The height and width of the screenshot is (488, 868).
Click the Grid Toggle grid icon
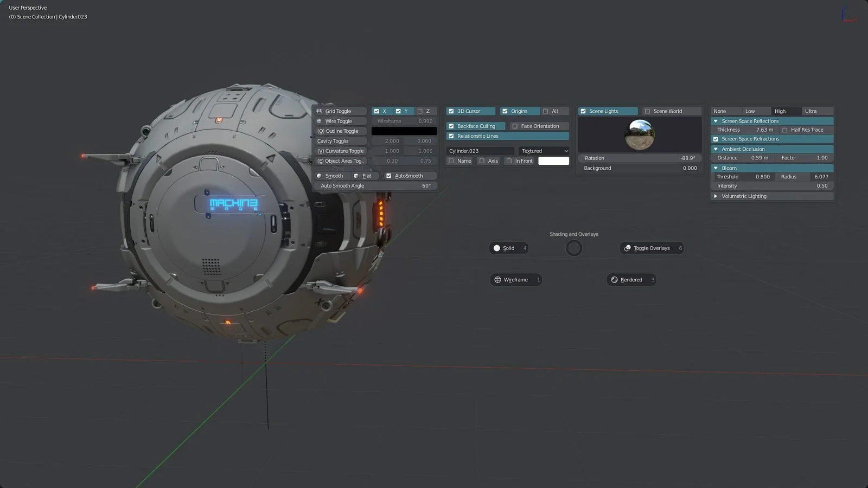318,111
